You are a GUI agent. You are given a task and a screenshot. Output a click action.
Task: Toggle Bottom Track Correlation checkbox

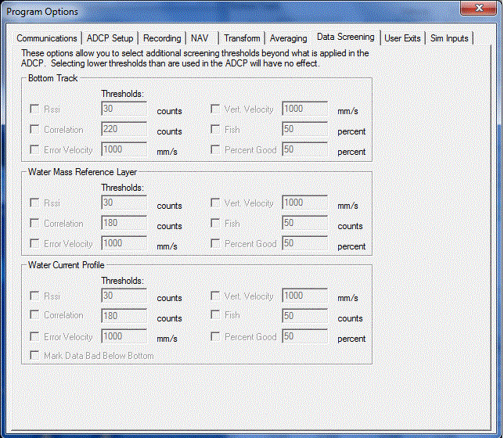point(34,130)
